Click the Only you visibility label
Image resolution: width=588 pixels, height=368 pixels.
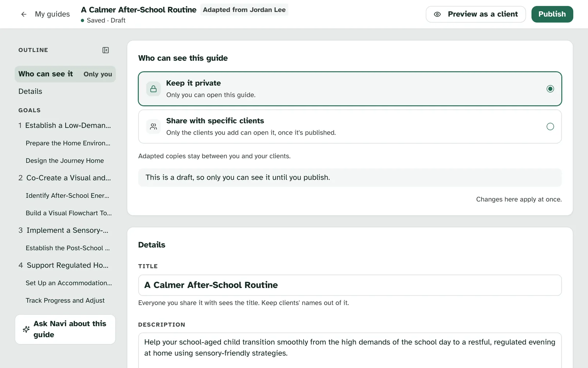pos(98,74)
